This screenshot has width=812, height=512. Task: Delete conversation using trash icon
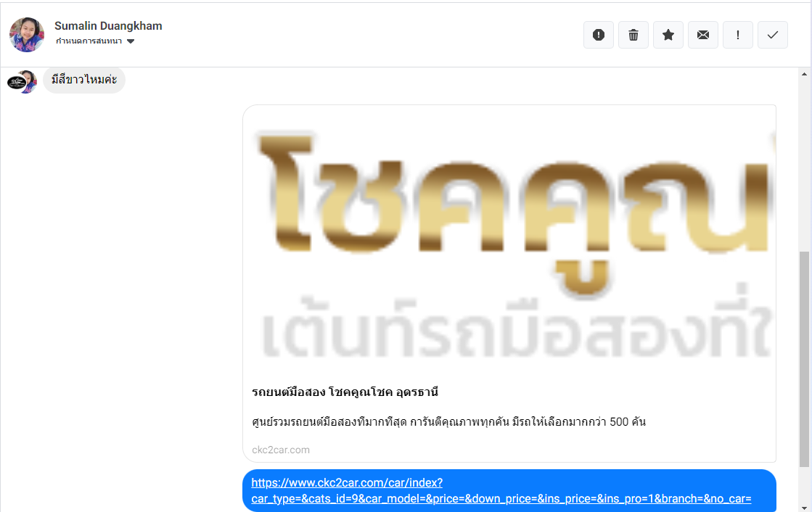tap(633, 35)
